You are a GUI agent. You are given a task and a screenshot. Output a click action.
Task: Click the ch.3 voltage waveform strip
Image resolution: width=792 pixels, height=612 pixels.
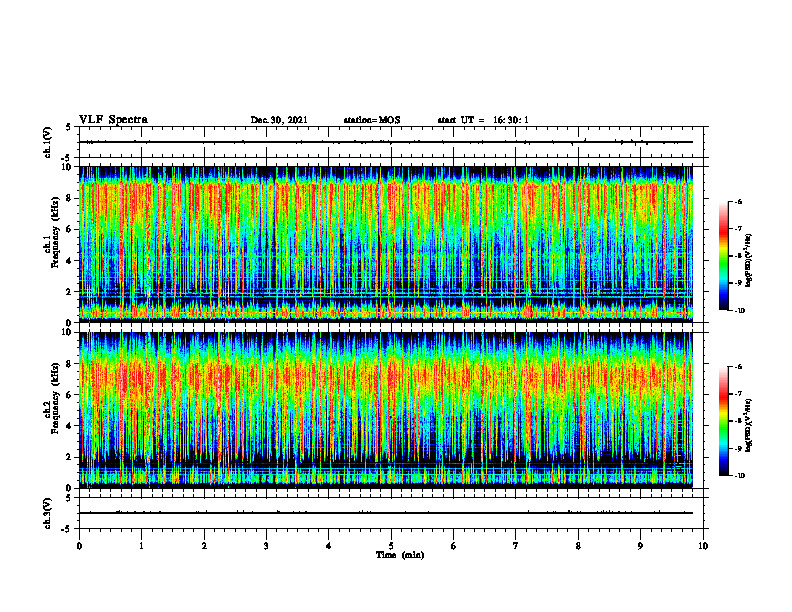point(391,513)
